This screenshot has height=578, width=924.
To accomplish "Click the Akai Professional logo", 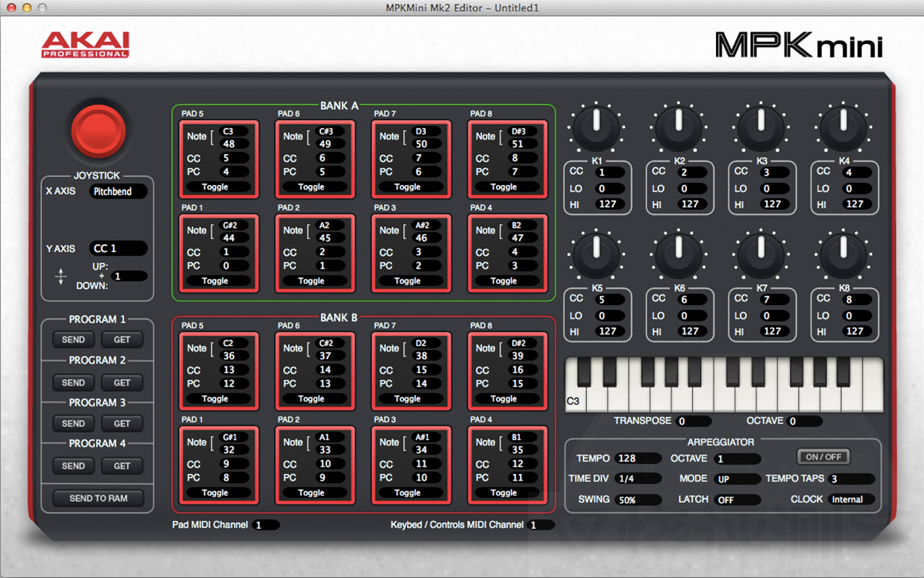I will pos(85,44).
